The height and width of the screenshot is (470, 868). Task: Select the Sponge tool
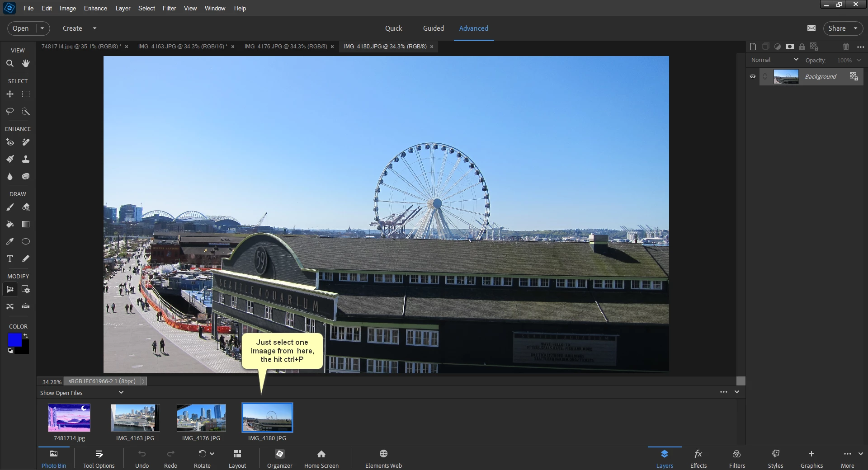tap(26, 176)
